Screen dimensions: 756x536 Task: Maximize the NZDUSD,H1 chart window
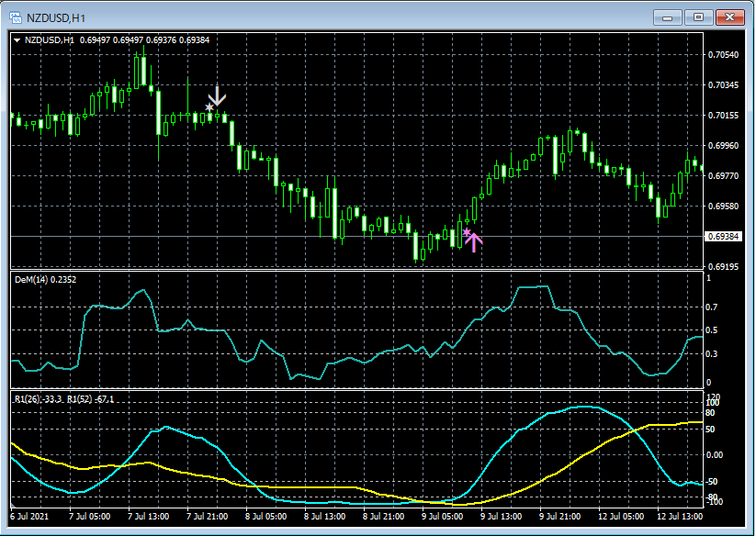698,17
